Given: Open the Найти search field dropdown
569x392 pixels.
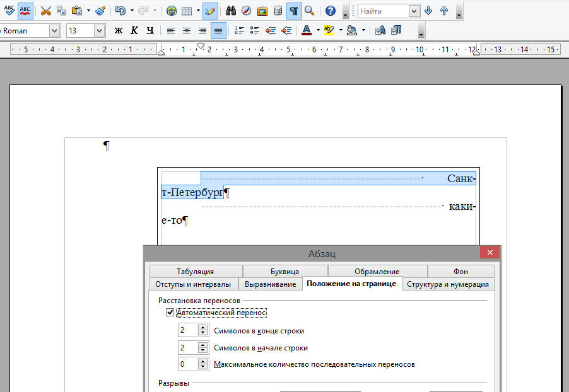Looking at the screenshot, I should coord(414,11).
